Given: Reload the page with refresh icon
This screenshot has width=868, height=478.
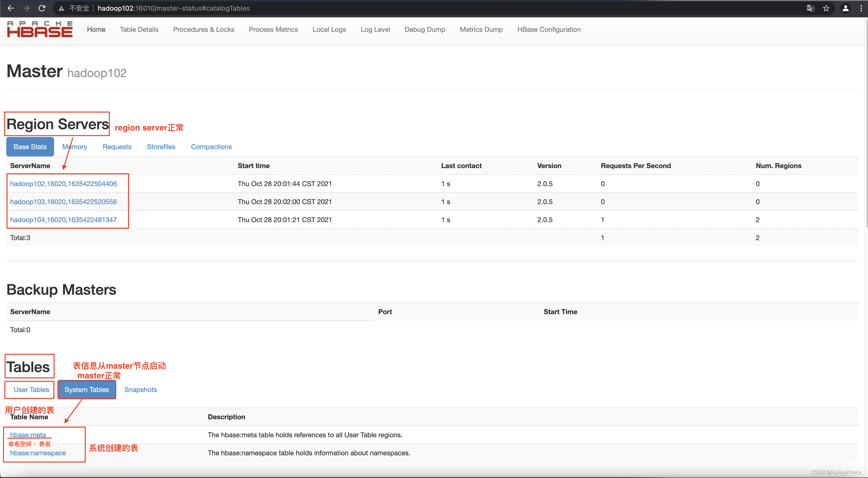Looking at the screenshot, I should tap(42, 8).
